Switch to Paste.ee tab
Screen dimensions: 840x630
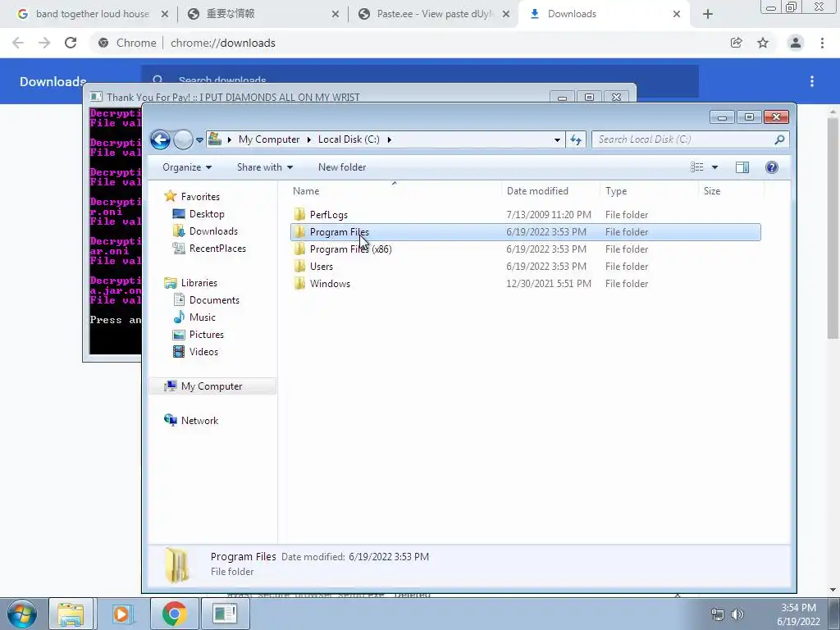(433, 14)
